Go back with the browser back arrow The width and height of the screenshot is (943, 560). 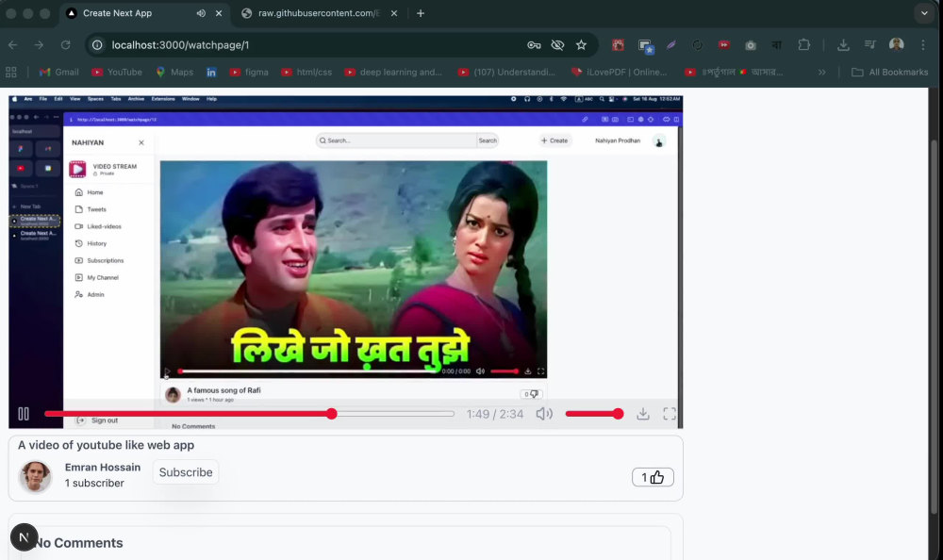tap(12, 45)
